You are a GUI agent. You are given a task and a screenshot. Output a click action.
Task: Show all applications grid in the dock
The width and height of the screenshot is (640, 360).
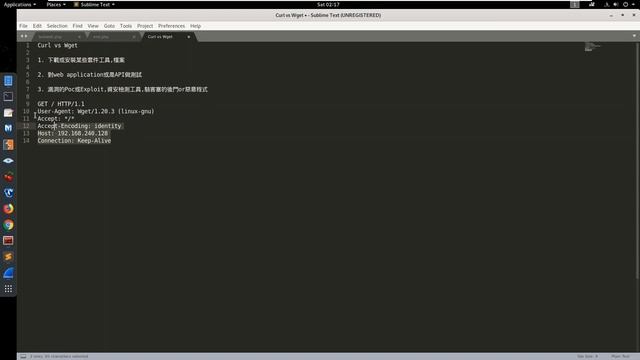point(8,289)
